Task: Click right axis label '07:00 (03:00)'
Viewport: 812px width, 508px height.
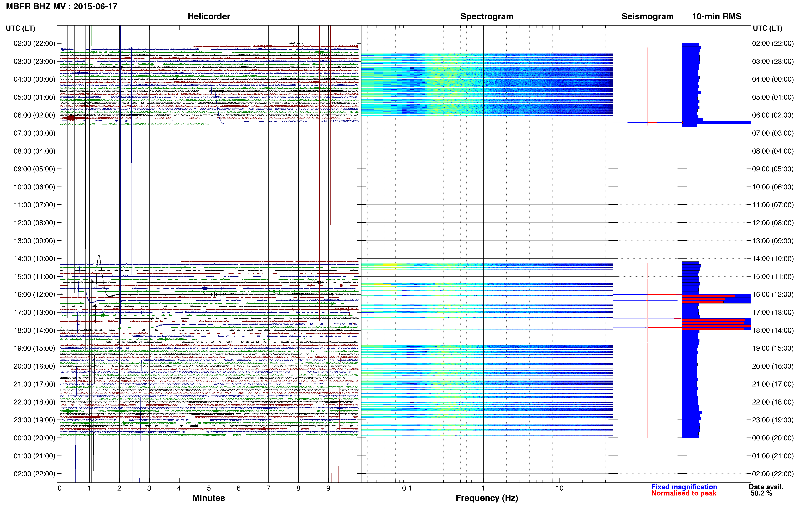Action: tap(773, 133)
